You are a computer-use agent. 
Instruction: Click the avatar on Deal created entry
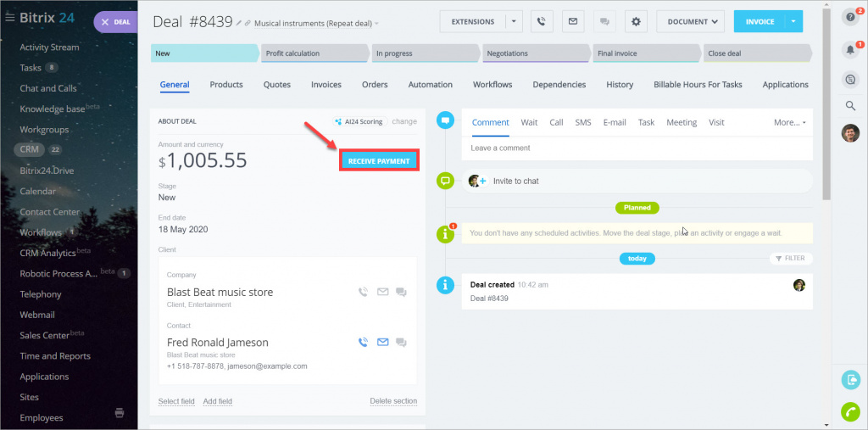(798, 285)
